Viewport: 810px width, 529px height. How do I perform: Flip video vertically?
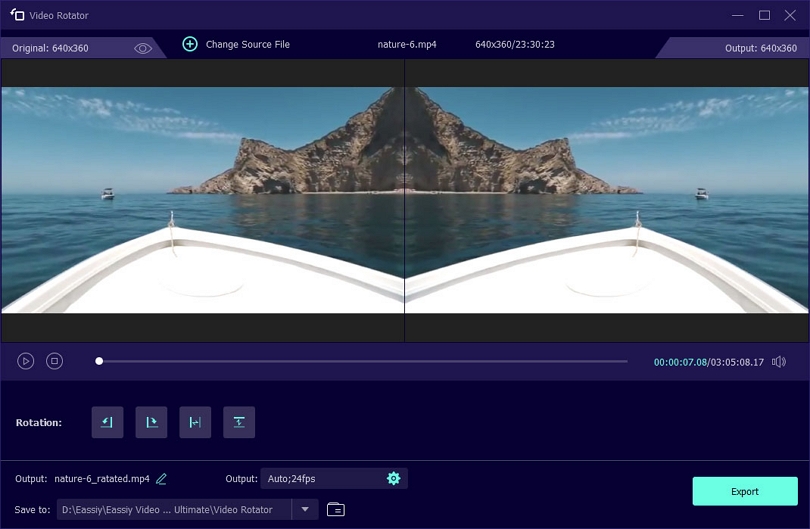point(239,422)
